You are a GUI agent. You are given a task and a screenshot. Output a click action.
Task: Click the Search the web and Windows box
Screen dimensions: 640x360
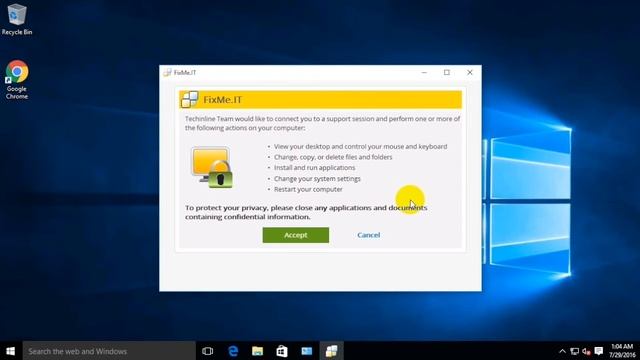coord(109,351)
